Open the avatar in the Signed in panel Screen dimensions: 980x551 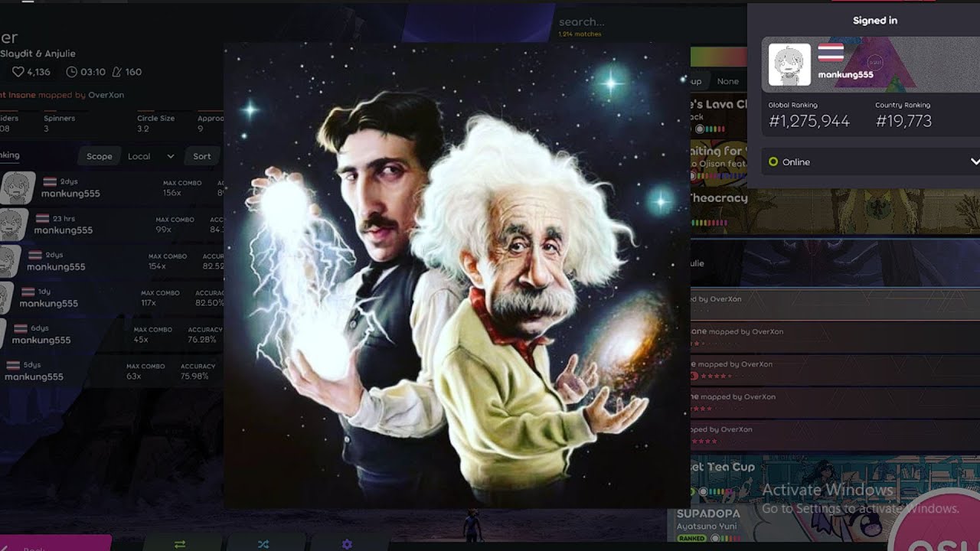(x=789, y=65)
